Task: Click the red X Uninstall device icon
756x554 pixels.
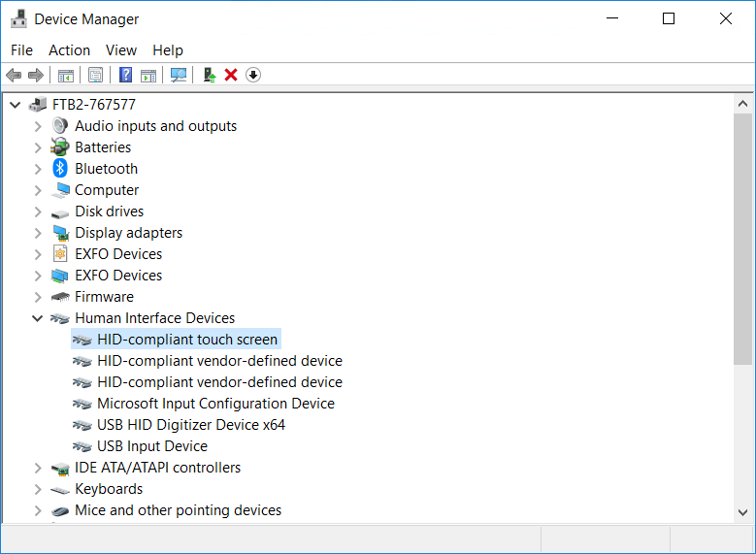Action: [x=231, y=75]
